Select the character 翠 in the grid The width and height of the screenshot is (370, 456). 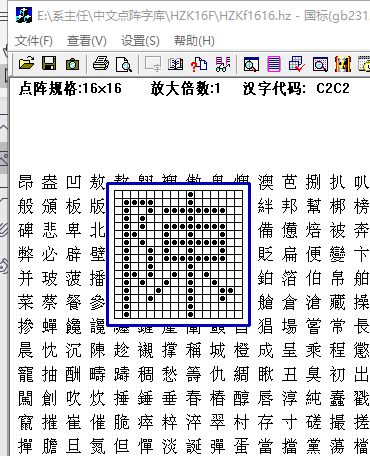(x=218, y=422)
